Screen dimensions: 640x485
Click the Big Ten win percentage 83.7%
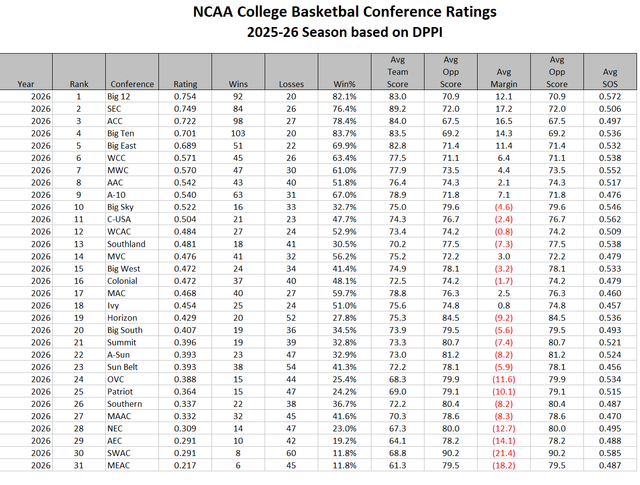pyautogui.click(x=344, y=133)
